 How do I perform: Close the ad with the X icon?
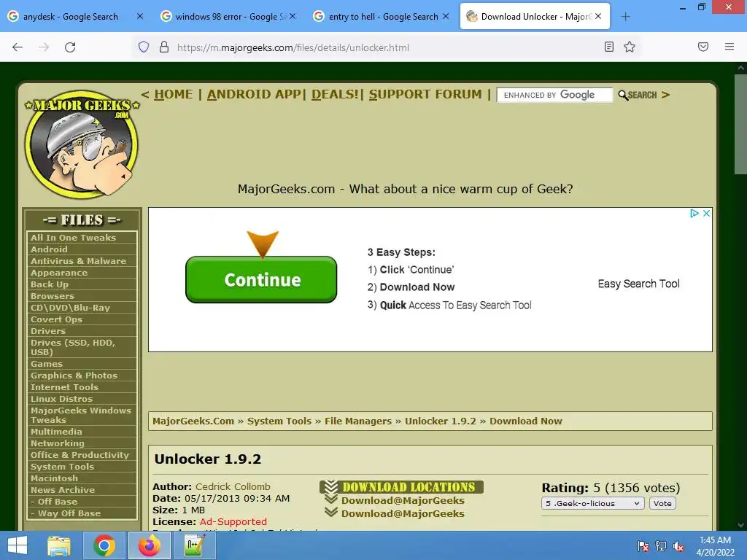[706, 214]
